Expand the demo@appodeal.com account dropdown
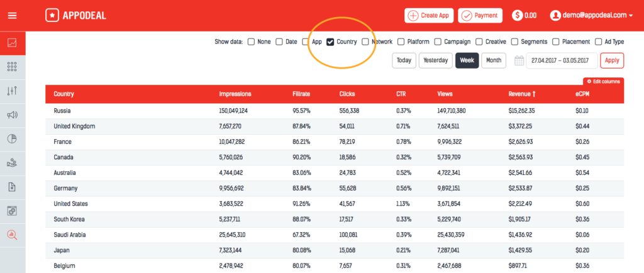644x273 pixels. [591, 15]
